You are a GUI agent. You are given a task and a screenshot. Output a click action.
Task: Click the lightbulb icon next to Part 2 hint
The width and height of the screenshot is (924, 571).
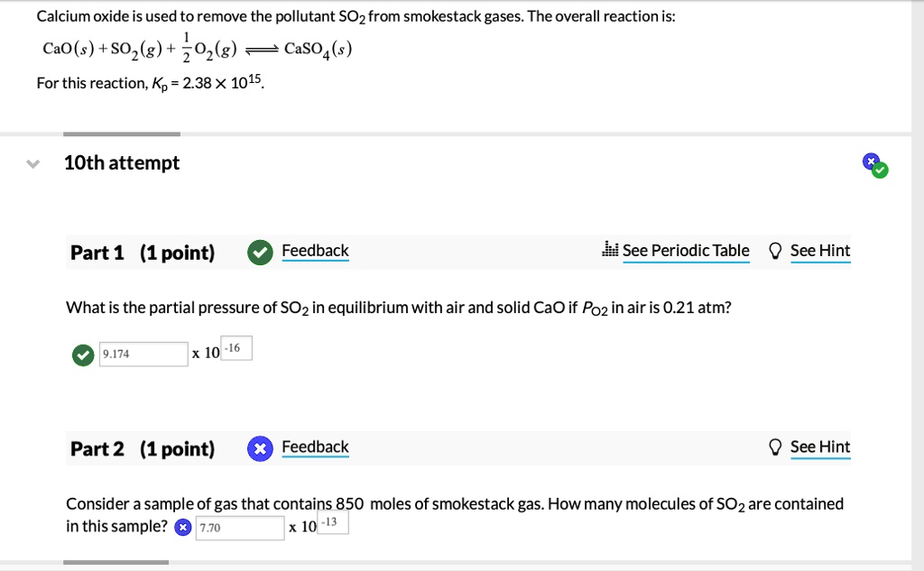coord(774,446)
